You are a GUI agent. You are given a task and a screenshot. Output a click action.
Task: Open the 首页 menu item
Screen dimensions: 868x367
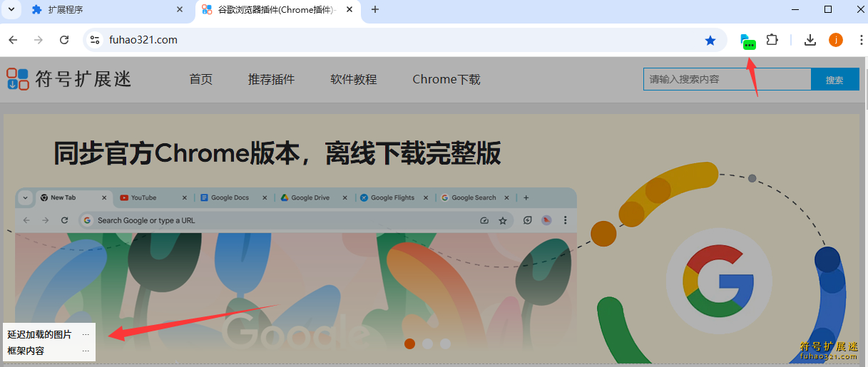[201, 79]
